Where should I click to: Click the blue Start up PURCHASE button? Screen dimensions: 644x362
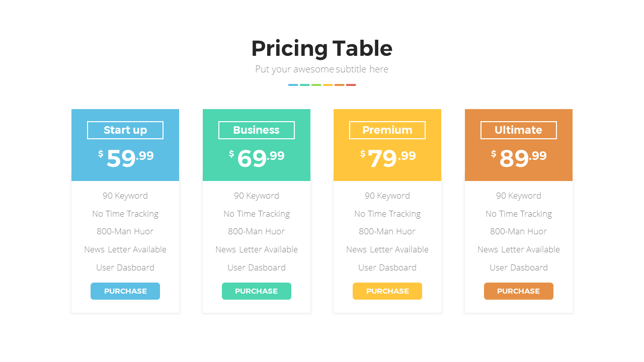(125, 291)
